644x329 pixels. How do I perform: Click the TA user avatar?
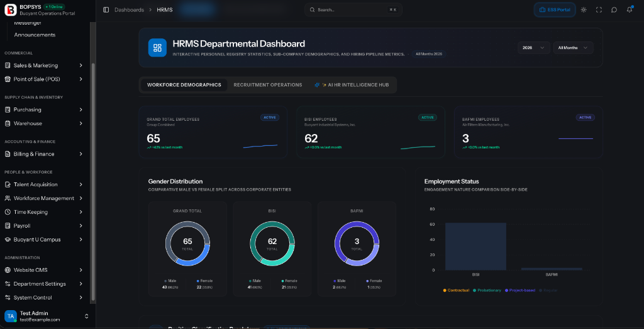[x=10, y=316]
